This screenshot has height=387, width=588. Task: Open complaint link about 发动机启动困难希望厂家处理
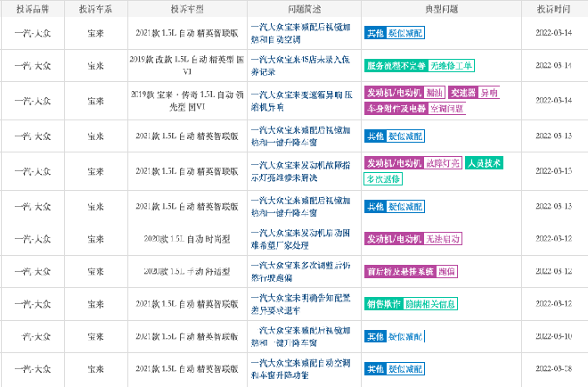[x=301, y=239]
